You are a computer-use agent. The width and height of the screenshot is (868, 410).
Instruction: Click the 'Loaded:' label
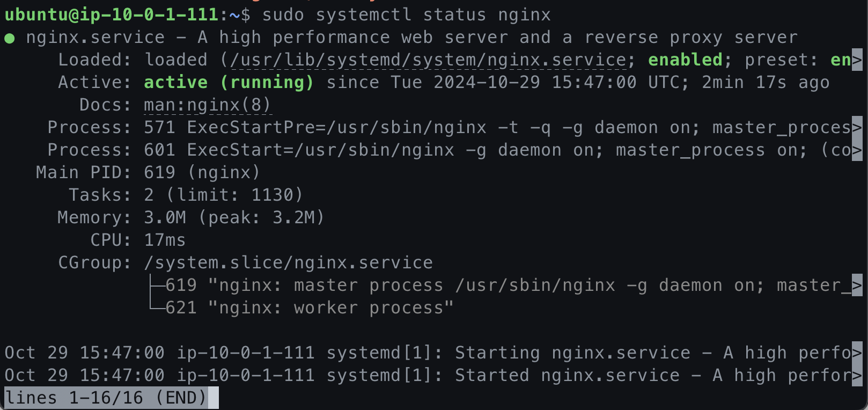pyautogui.click(x=95, y=60)
